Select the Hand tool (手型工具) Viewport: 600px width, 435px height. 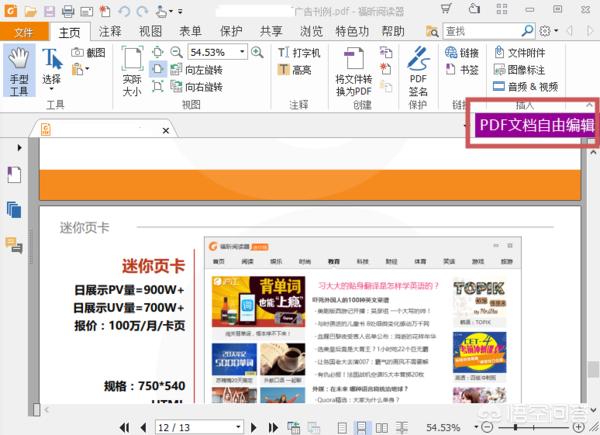[19, 70]
